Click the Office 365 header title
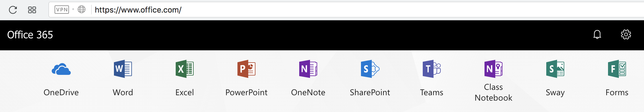The image size is (644, 112). coord(30,35)
